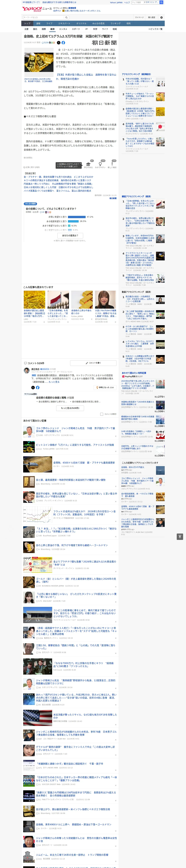Open 渡辺浩志 expert name link
Viewport: 186px width, 868px height.
(35, 369)
